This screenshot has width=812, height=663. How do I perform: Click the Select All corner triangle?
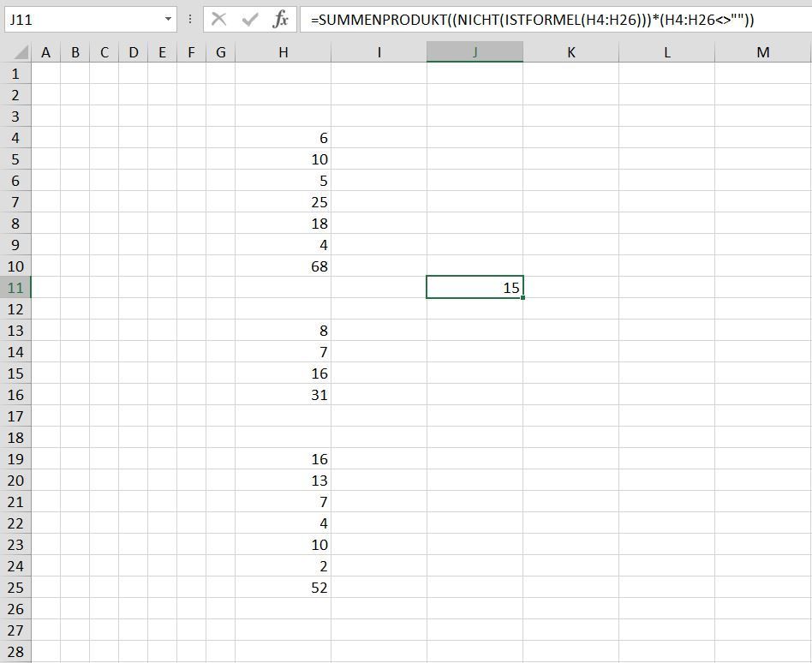(21, 51)
